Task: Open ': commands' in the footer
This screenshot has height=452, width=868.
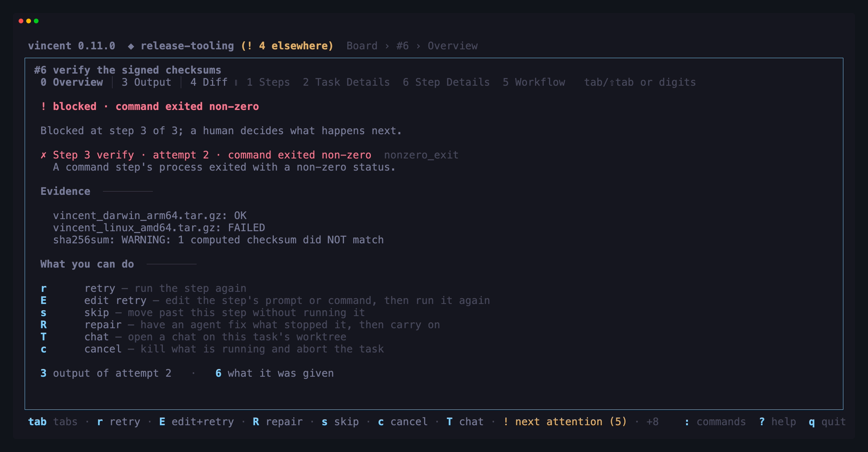Action: click(715, 422)
